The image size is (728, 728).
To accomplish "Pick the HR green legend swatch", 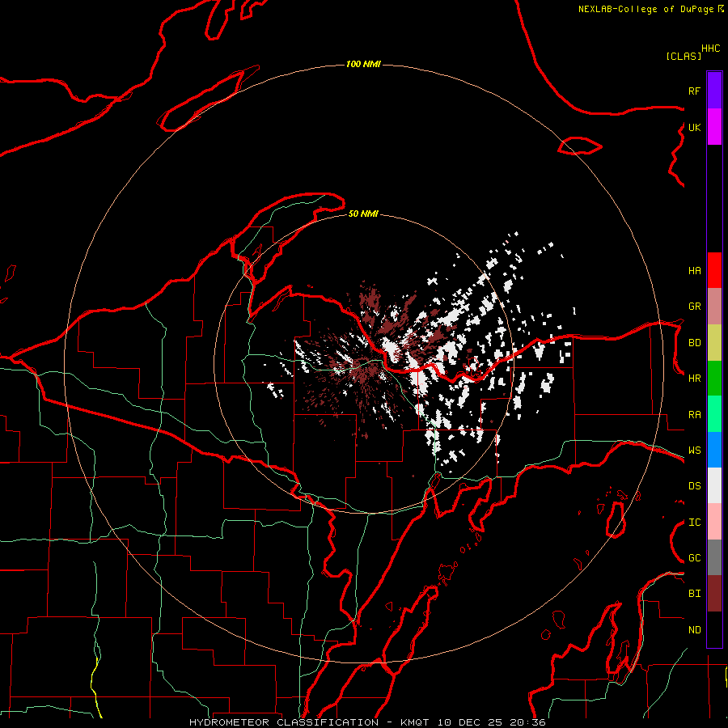I will tap(714, 379).
